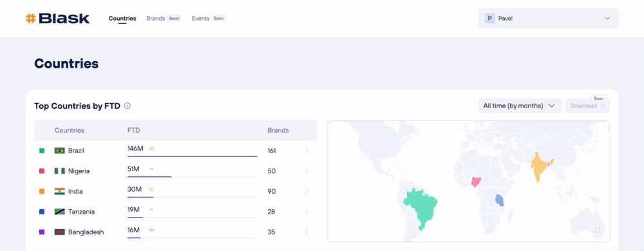The width and height of the screenshot is (644, 251).
Task: Click the Blask hashtag logo
Action: point(31,19)
